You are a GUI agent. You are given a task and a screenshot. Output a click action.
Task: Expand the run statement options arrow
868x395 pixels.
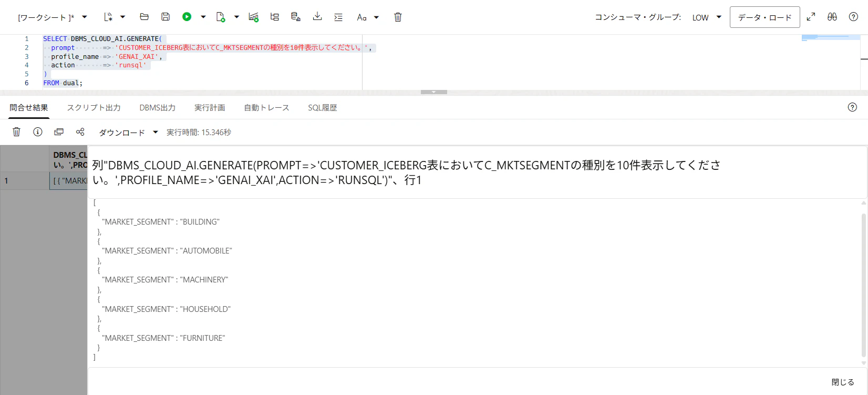pos(203,17)
